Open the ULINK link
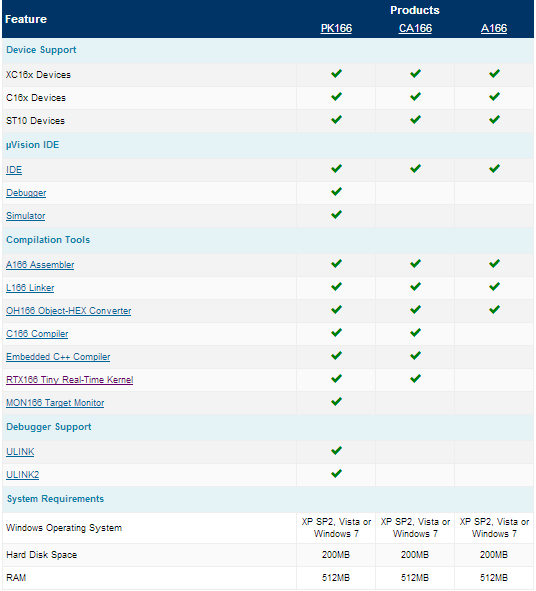Image resolution: width=536 pixels, height=591 pixels. point(20,452)
